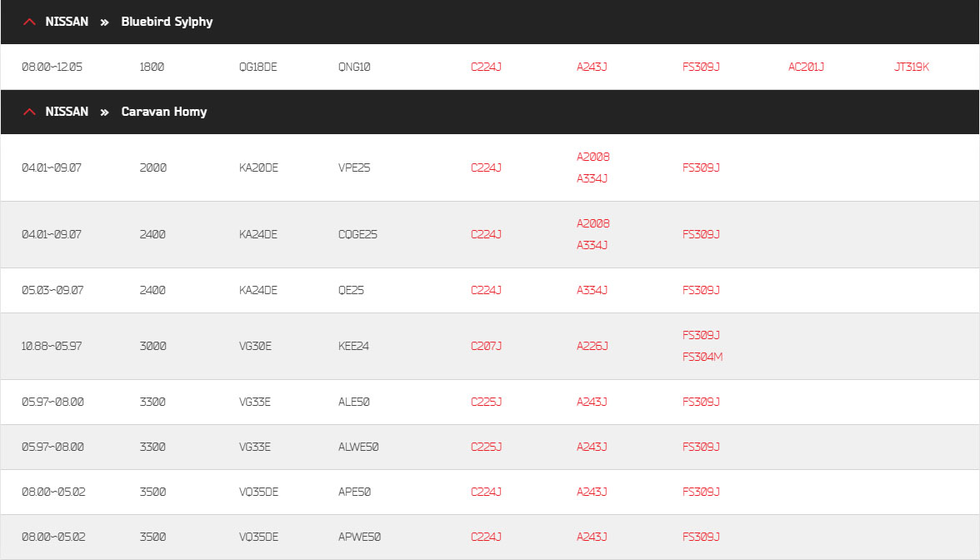Screen dimensions: 980x560
Task: Select the KEE24 VG30E table row
Action: click(x=490, y=347)
